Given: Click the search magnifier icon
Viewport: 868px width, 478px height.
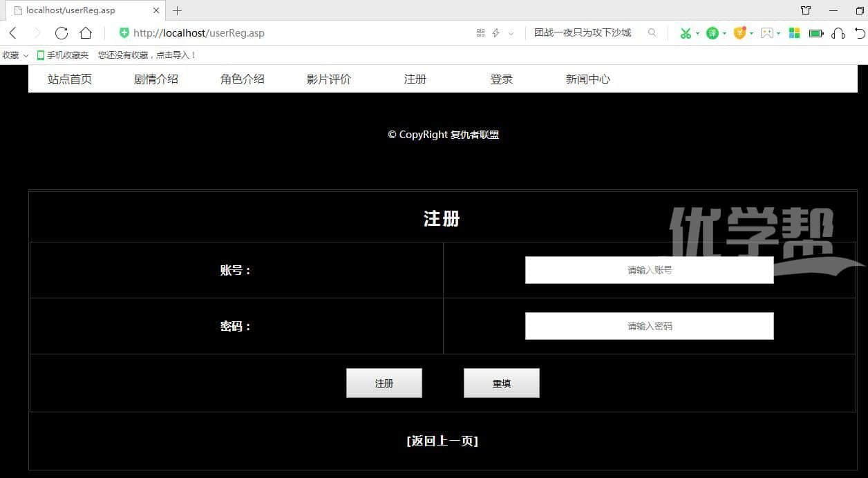Looking at the screenshot, I should 652,32.
